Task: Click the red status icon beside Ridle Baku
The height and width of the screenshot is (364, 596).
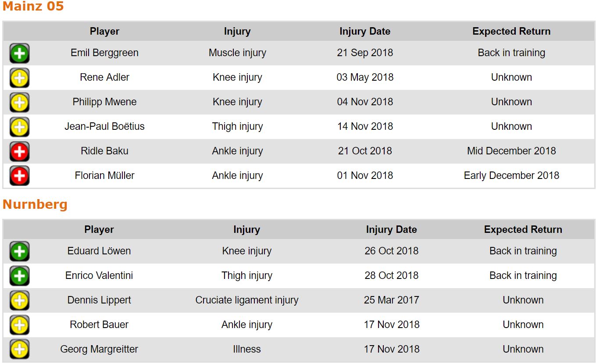Action: pos(19,152)
